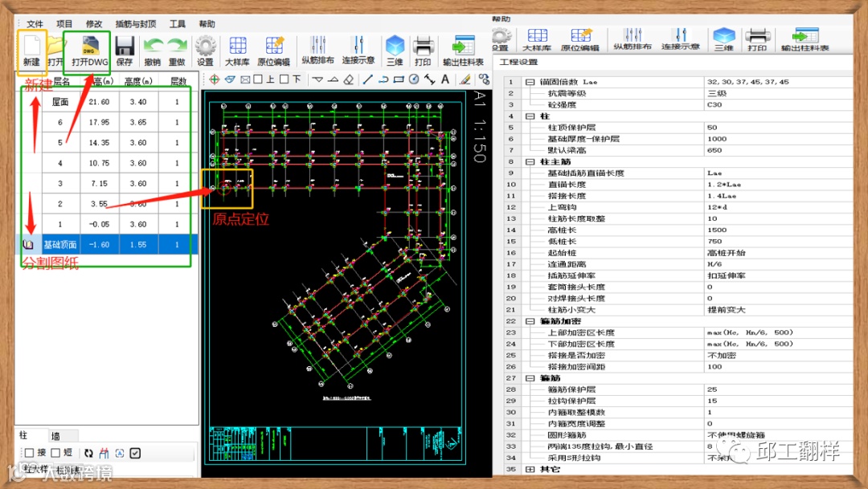Select the line draw tool

(367, 79)
